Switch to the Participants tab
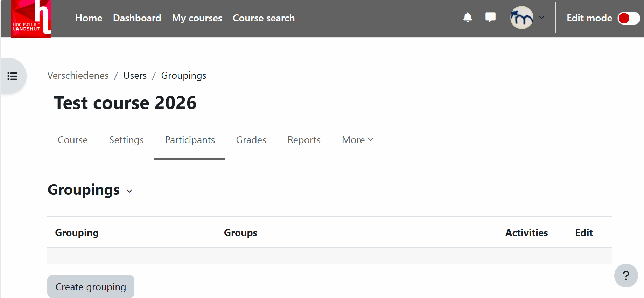The width and height of the screenshot is (644, 298). (x=190, y=140)
